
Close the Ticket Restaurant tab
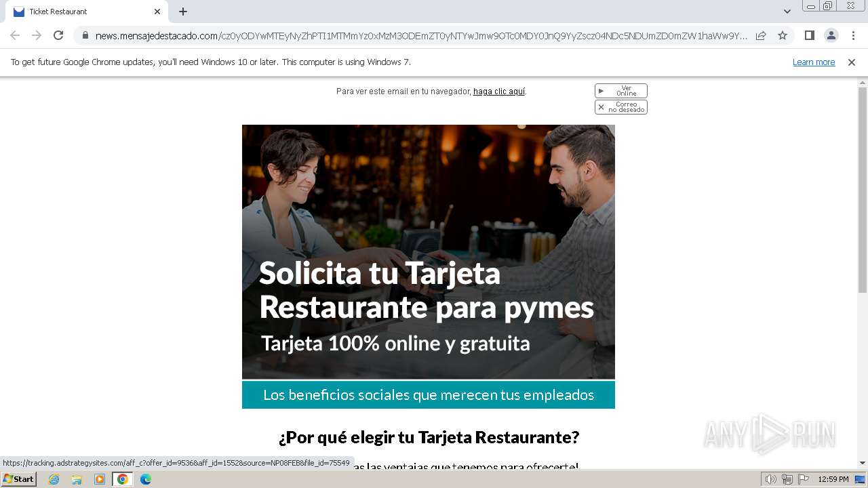point(157,12)
